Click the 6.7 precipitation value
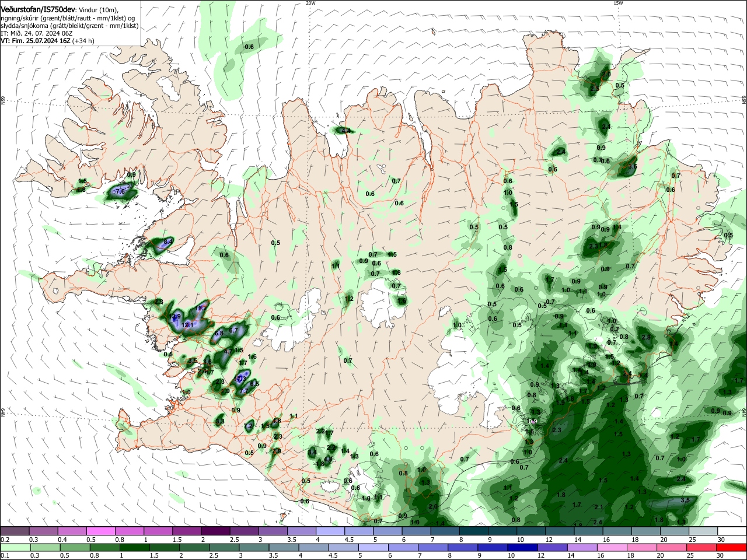The image size is (747, 560). click(x=234, y=330)
